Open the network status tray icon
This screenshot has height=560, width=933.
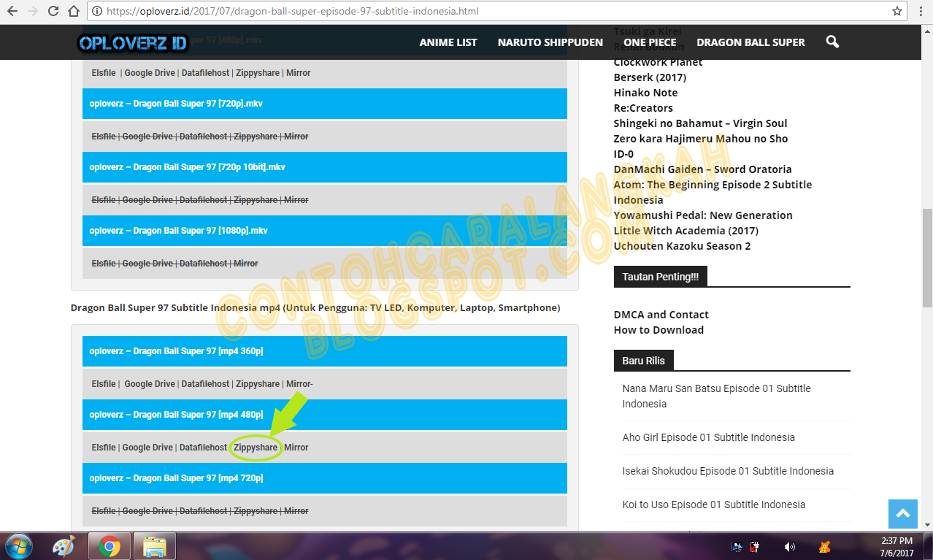click(737, 546)
